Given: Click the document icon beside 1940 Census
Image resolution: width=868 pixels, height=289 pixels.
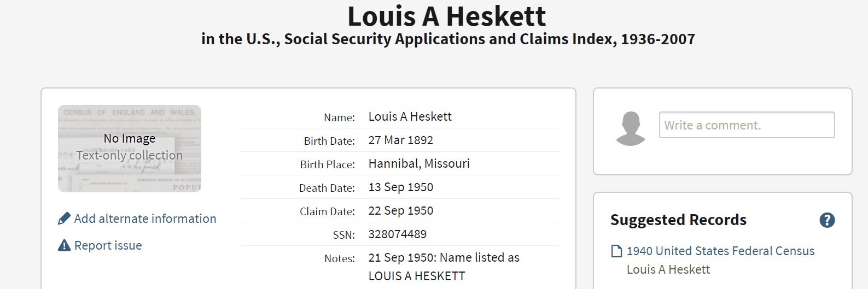Looking at the screenshot, I should (616, 251).
